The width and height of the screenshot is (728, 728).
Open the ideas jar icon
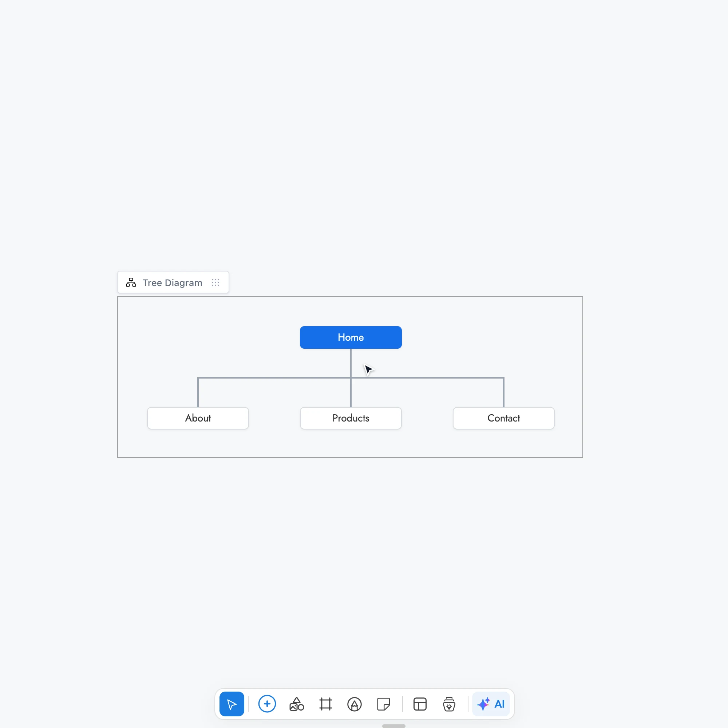(449, 704)
